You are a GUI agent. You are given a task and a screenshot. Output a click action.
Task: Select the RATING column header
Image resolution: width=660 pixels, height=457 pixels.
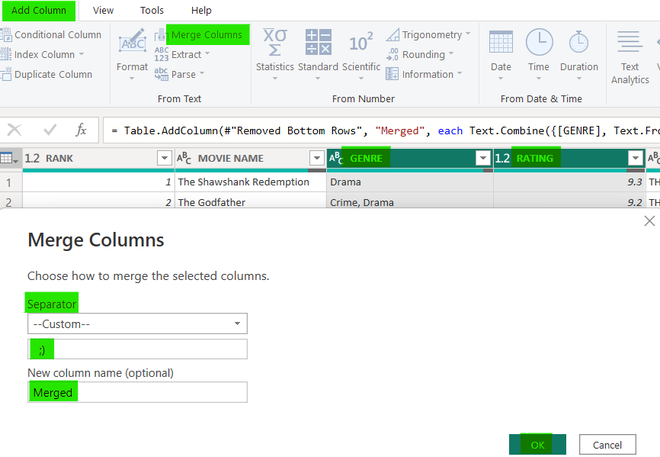coord(569,159)
